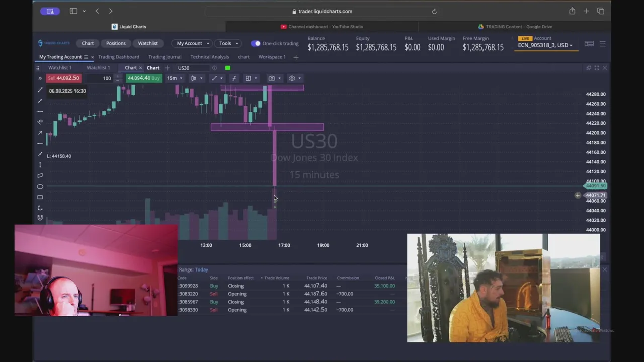Select the vertical measure tool
Viewport: 644px width, 362px height.
coord(40,165)
